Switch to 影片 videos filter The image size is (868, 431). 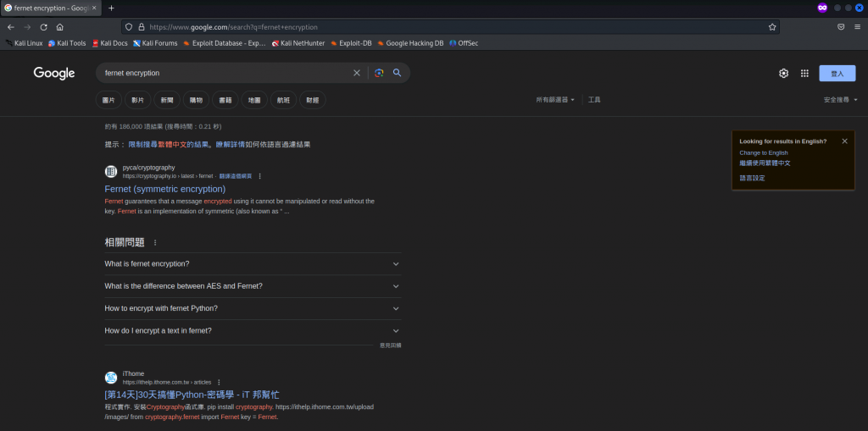(138, 100)
